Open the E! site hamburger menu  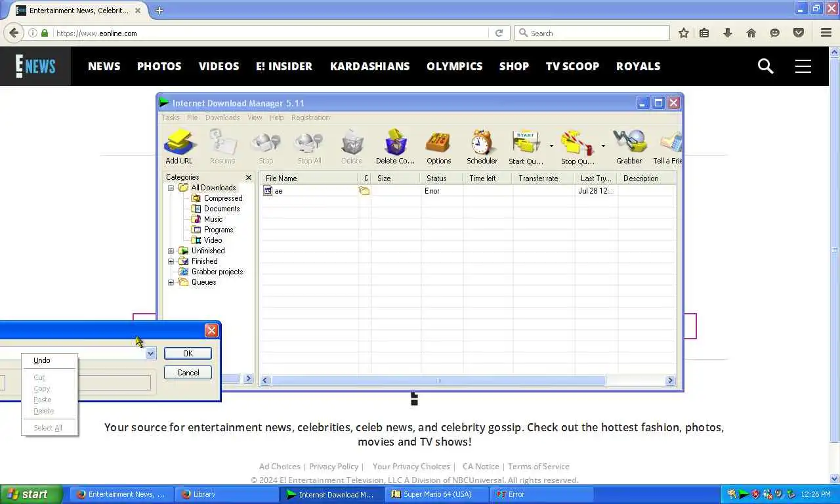(x=803, y=66)
